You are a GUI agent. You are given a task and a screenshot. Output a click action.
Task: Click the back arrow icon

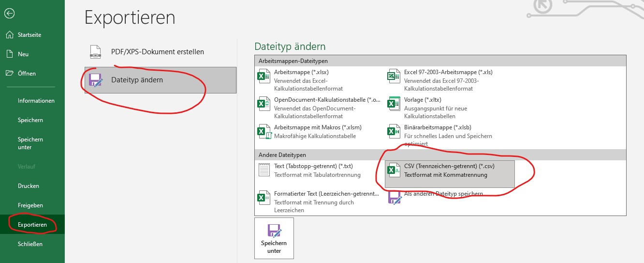[x=9, y=14]
